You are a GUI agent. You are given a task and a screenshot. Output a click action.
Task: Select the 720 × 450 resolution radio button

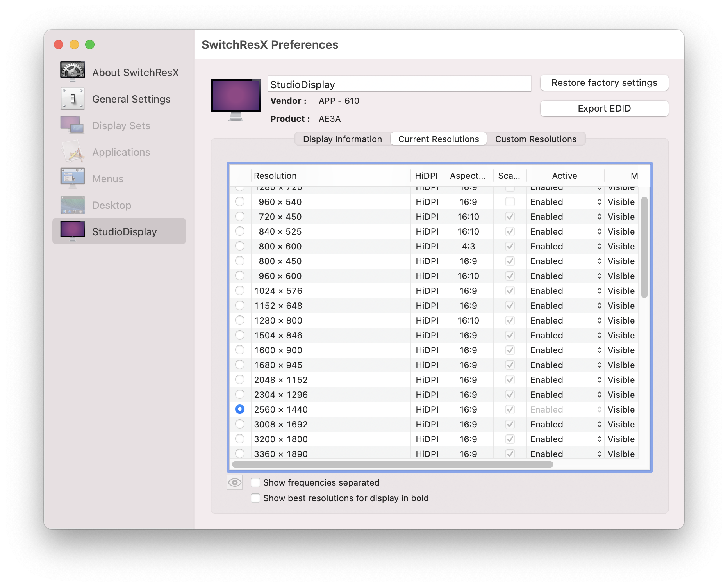click(x=240, y=216)
